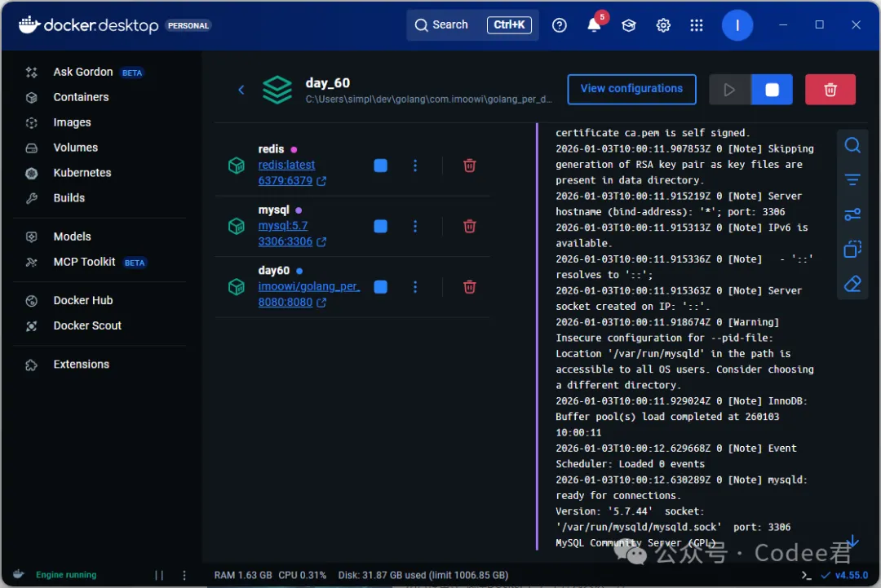Screen dimensions: 881x588
Task: Open more actions for mysql container
Action: [415, 227]
